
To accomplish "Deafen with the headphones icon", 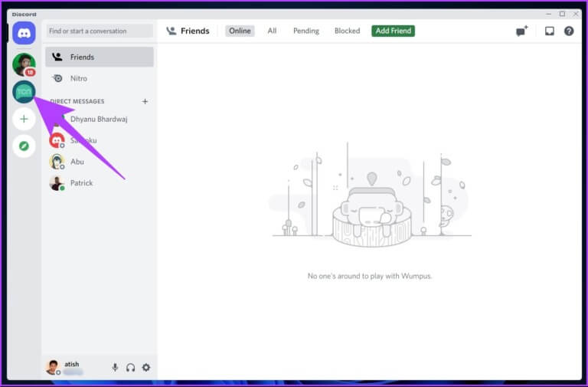I will [130, 367].
